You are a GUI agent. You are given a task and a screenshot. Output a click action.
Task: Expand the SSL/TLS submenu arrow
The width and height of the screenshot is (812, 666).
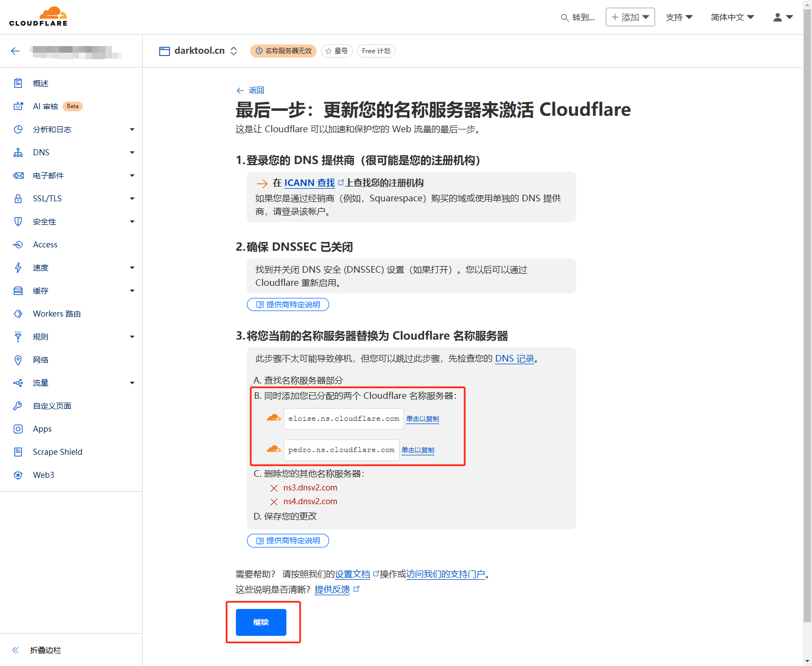tap(132, 199)
